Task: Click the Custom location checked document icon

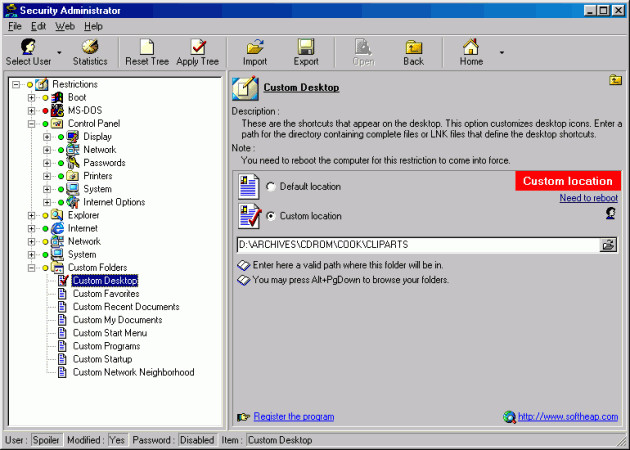Action: point(249,216)
